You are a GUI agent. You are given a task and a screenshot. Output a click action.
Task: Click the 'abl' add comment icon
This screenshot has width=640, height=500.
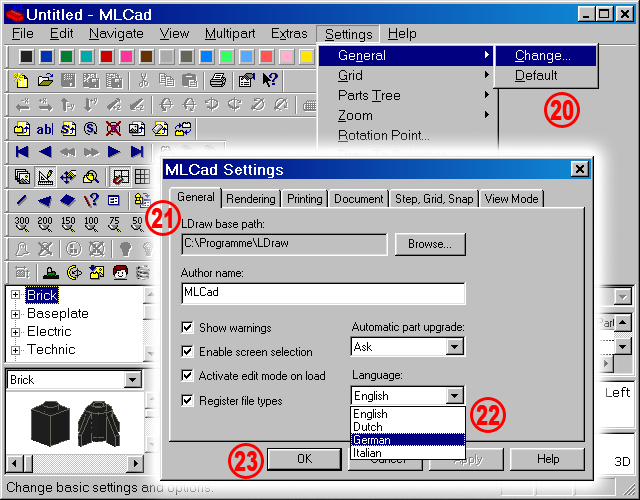(x=44, y=129)
